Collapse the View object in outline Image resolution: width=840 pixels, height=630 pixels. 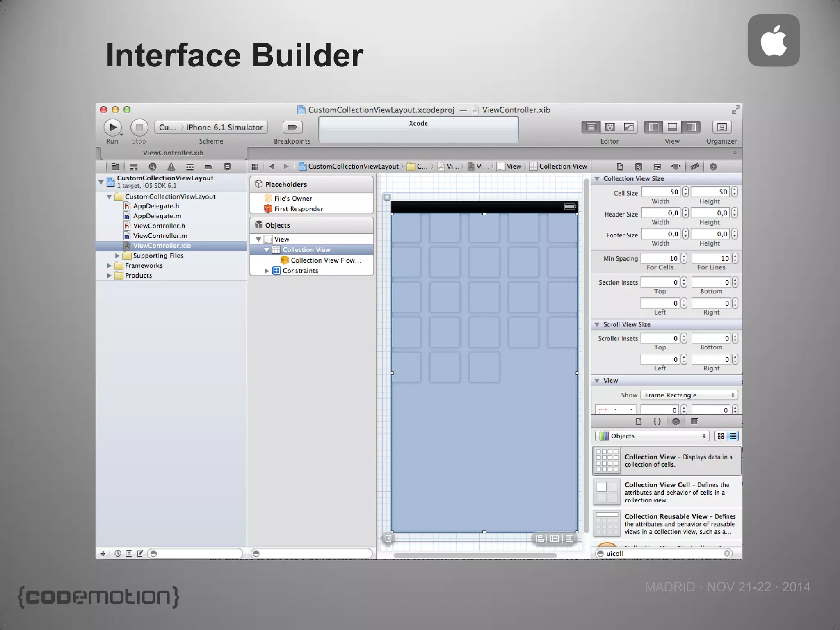pyautogui.click(x=258, y=239)
